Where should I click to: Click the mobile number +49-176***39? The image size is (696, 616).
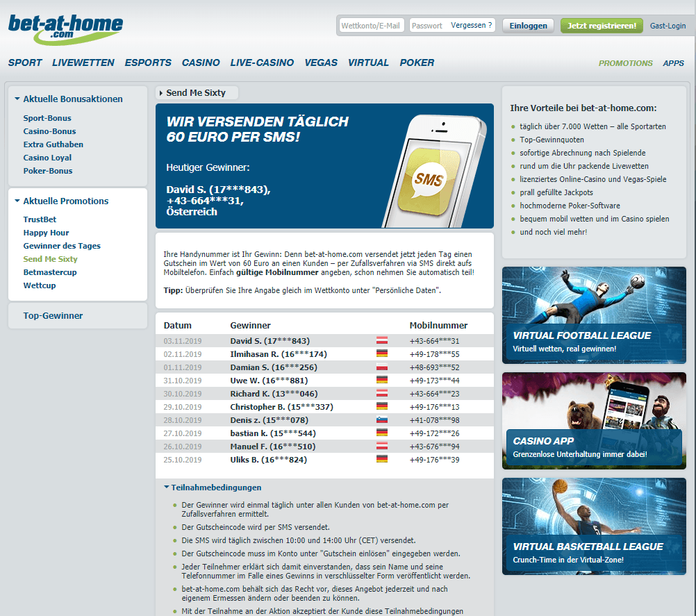pos(434,460)
